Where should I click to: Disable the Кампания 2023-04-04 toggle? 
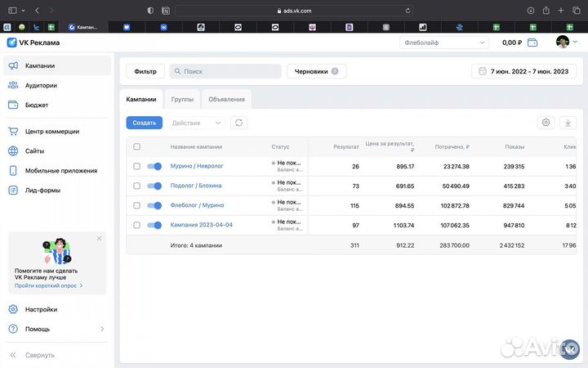click(x=154, y=225)
